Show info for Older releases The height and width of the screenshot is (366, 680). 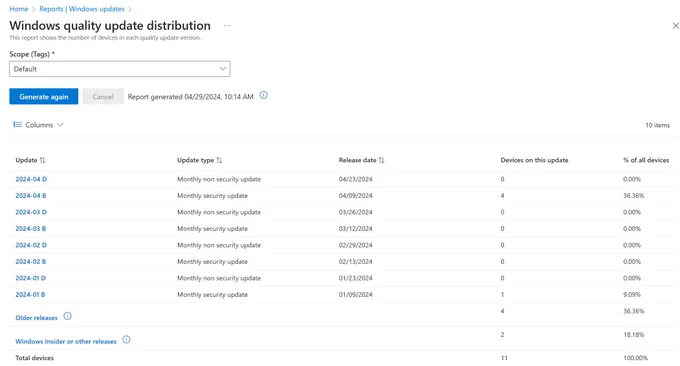[67, 316]
